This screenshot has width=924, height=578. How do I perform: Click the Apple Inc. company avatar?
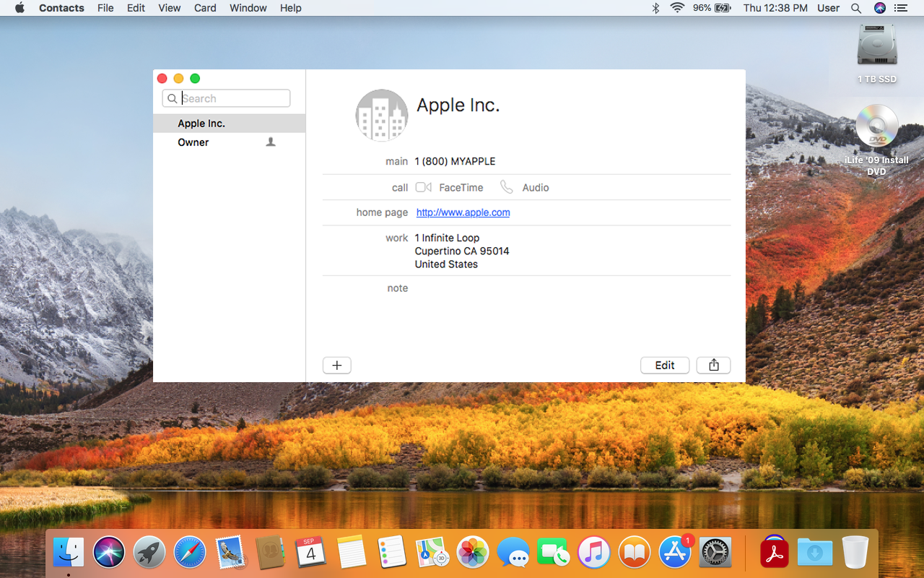pos(382,116)
